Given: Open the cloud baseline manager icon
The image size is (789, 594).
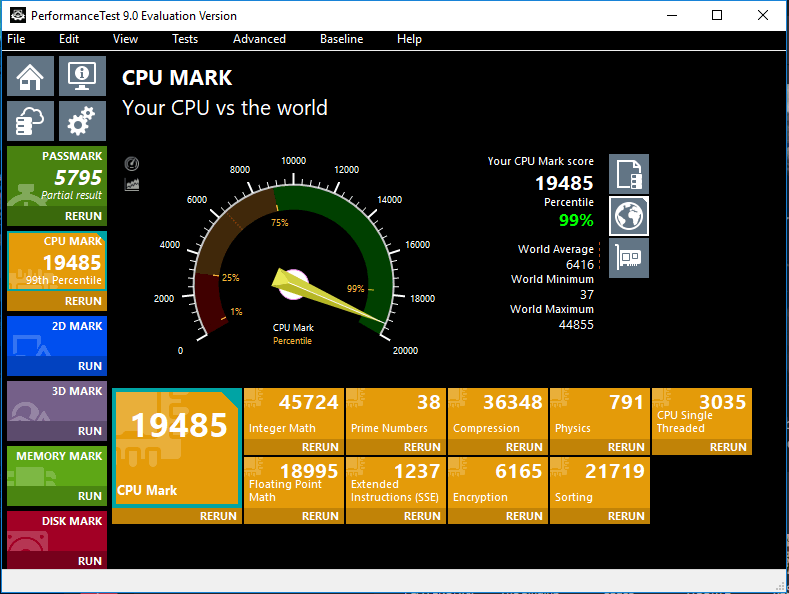Looking at the screenshot, I should coord(31,122).
